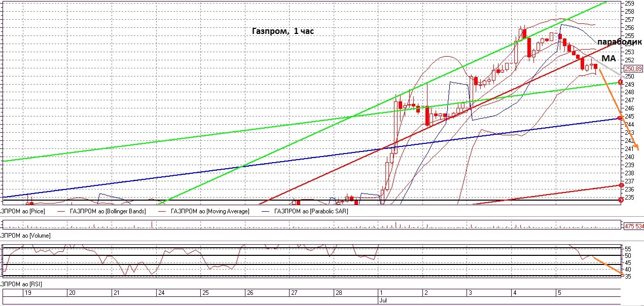Screen dimensions: 644x306
Task: Click the "параболик" annotation label
Action: tap(619, 42)
